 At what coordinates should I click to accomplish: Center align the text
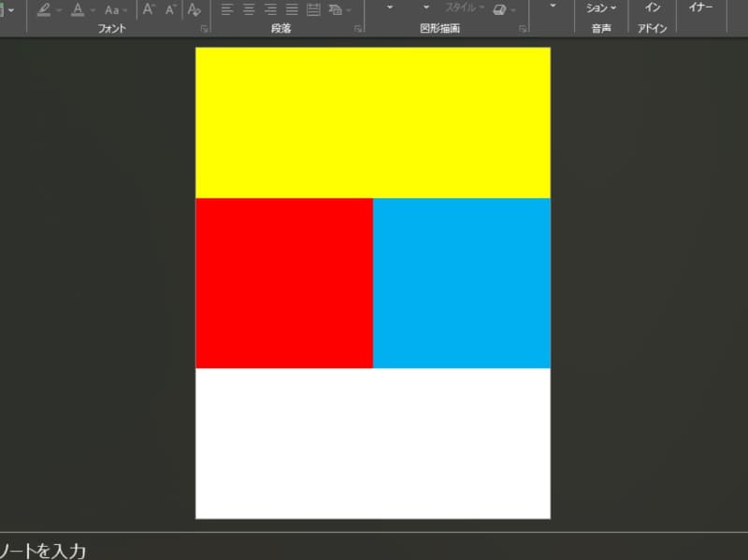249,9
